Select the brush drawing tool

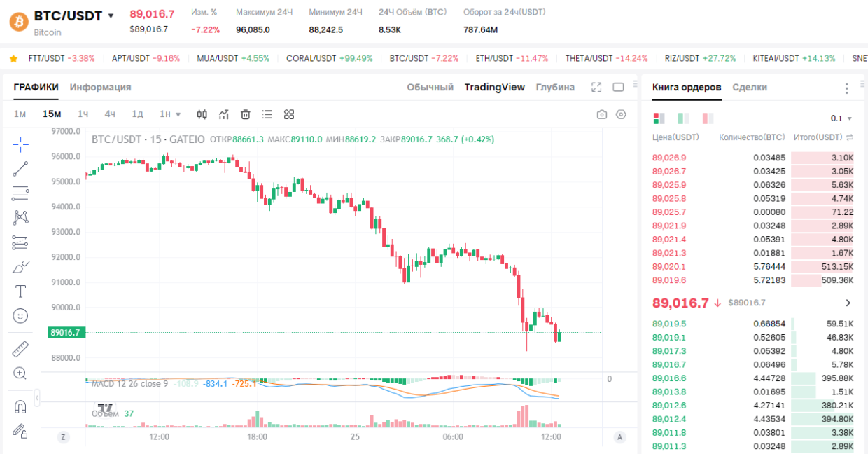[x=20, y=267]
